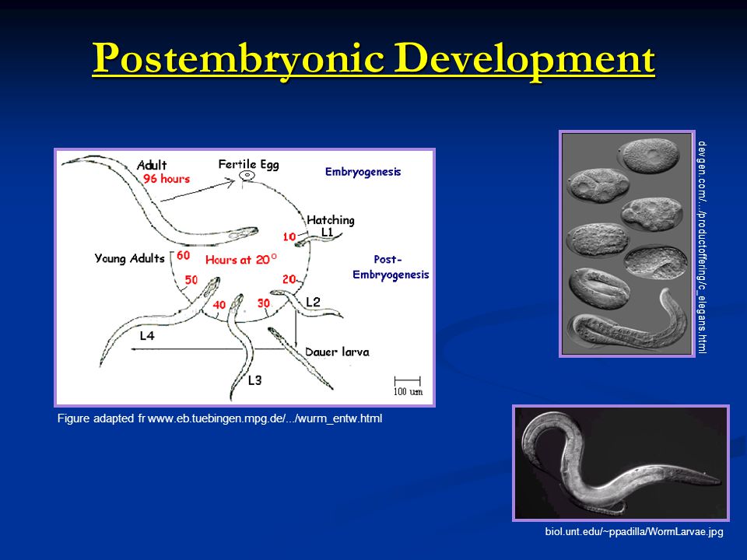Click the 'L4' stage label

pos(147,336)
